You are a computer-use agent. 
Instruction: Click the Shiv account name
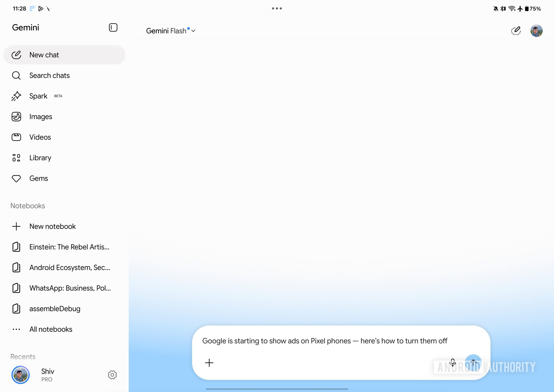click(48, 371)
